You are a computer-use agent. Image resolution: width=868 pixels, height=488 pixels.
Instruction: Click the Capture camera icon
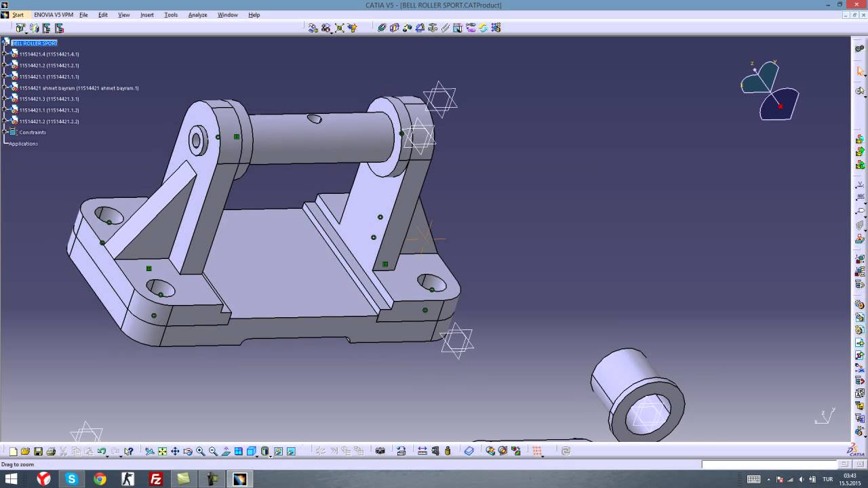[380, 451]
